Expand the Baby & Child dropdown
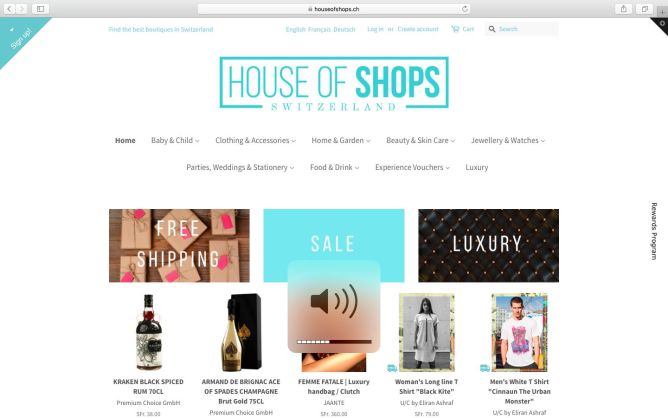This screenshot has width=668, height=418. click(x=175, y=140)
